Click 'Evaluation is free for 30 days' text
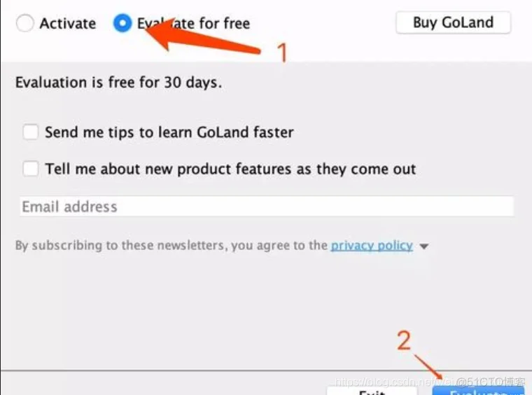 [119, 83]
